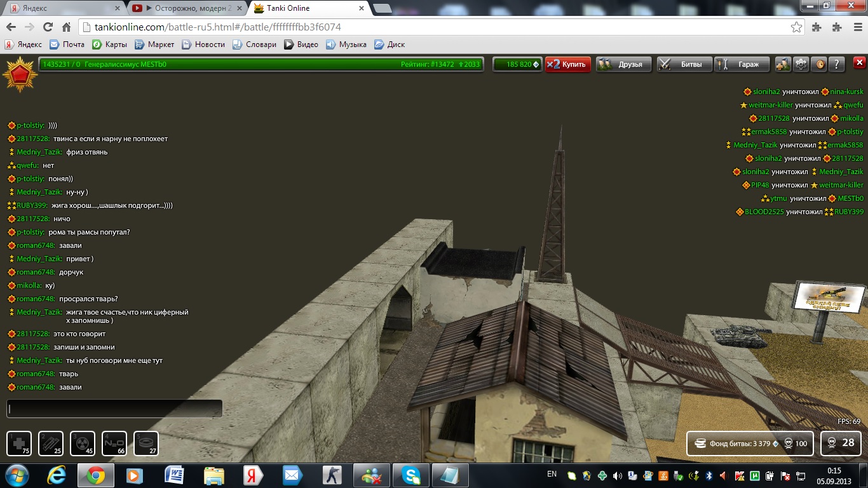Open the Windows Start menu
868x488 pixels.
17,475
